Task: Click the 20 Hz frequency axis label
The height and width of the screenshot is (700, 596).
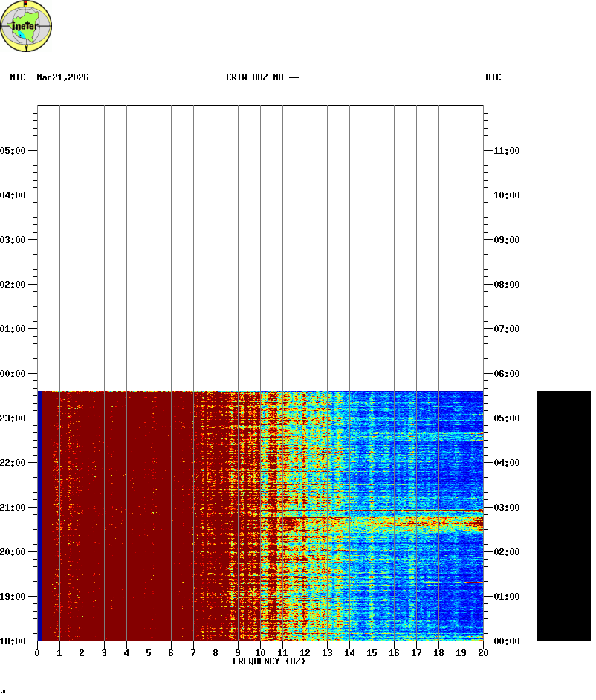Action: click(483, 653)
